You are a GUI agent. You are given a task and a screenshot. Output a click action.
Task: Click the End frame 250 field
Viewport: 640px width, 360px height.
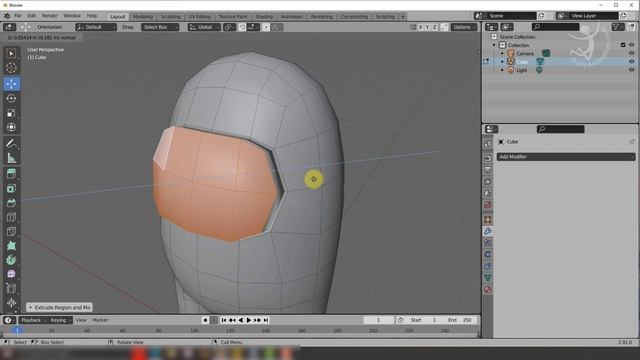(x=460, y=320)
